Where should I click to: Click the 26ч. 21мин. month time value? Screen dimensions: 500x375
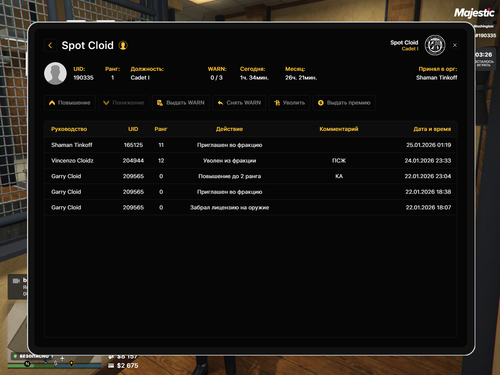coord(301,78)
